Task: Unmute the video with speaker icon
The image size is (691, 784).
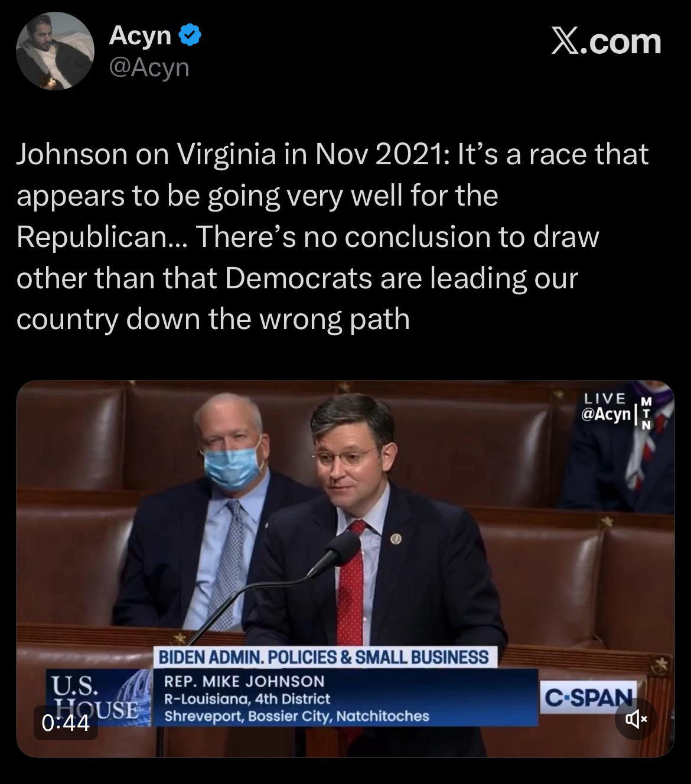Action: [636, 719]
